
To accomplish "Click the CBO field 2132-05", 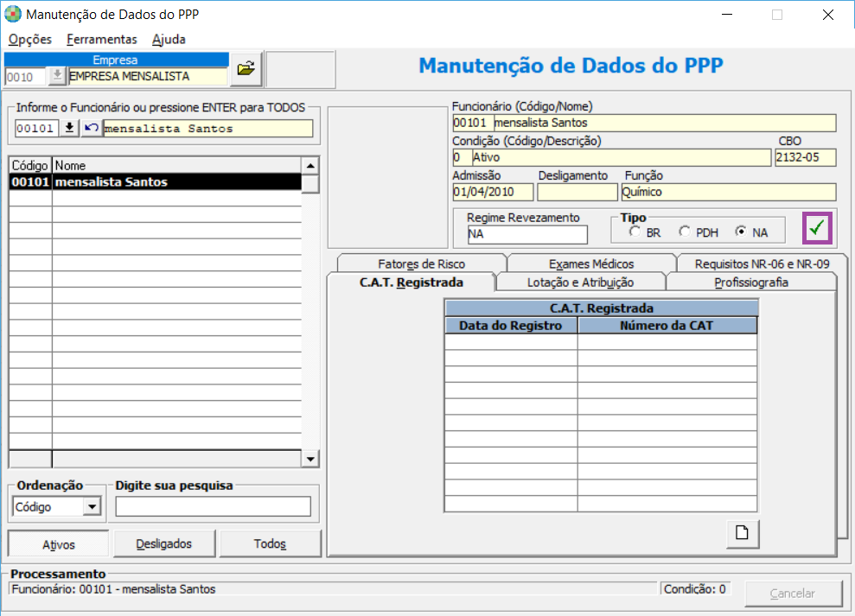I will (x=806, y=157).
